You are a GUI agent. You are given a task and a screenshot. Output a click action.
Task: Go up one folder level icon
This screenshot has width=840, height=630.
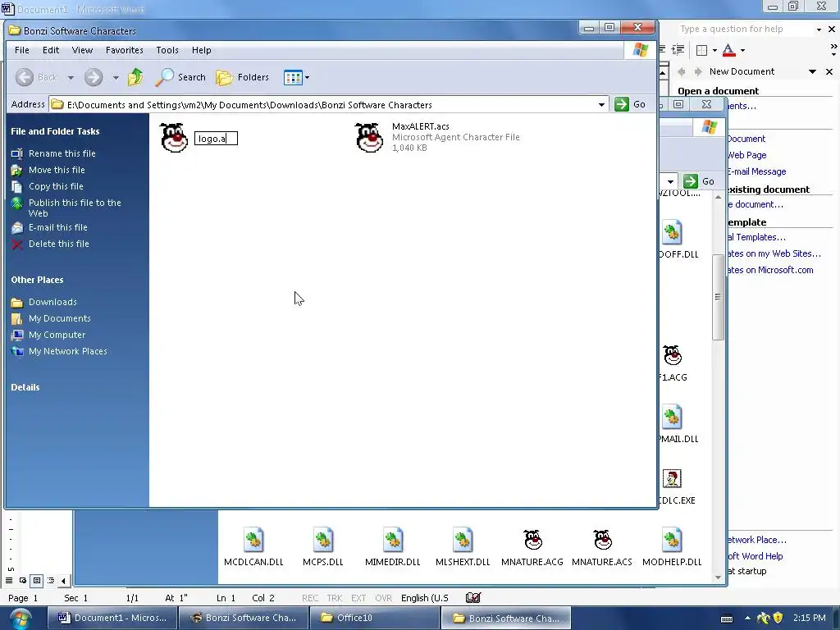(135, 77)
